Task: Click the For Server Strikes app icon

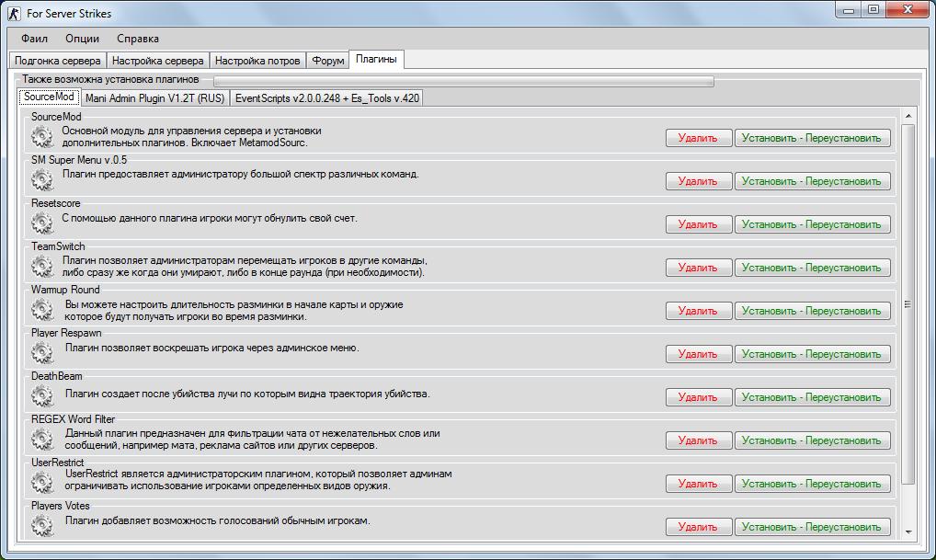Action: [14, 13]
